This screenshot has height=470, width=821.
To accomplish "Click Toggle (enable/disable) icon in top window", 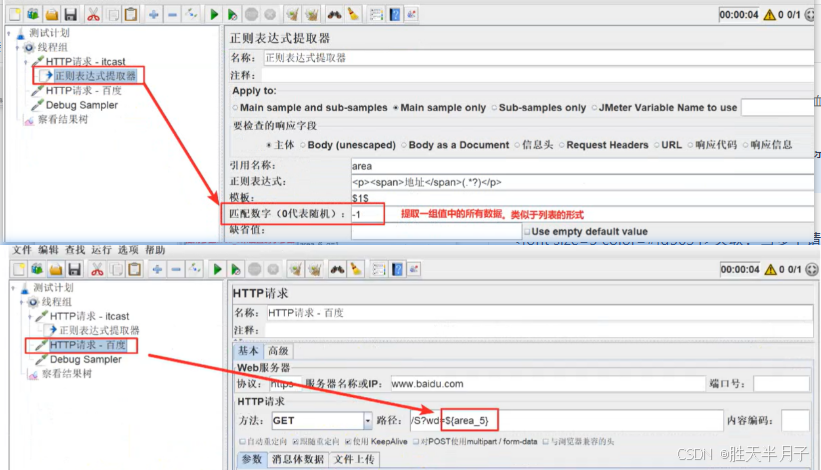I will point(191,15).
